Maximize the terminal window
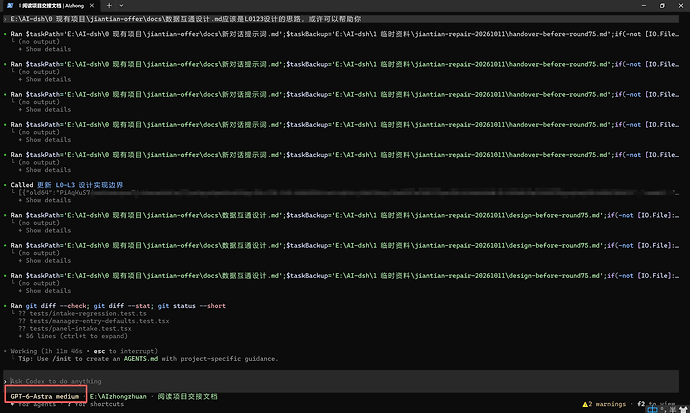This screenshot has height=413, width=690. pos(662,6)
